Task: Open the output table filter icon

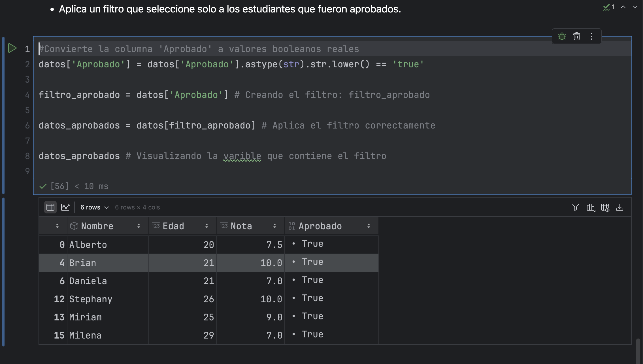Action: [x=575, y=207]
